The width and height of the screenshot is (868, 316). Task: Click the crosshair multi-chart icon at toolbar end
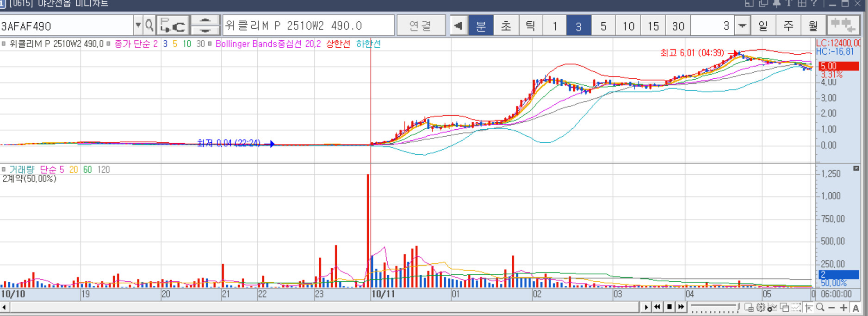click(842, 25)
